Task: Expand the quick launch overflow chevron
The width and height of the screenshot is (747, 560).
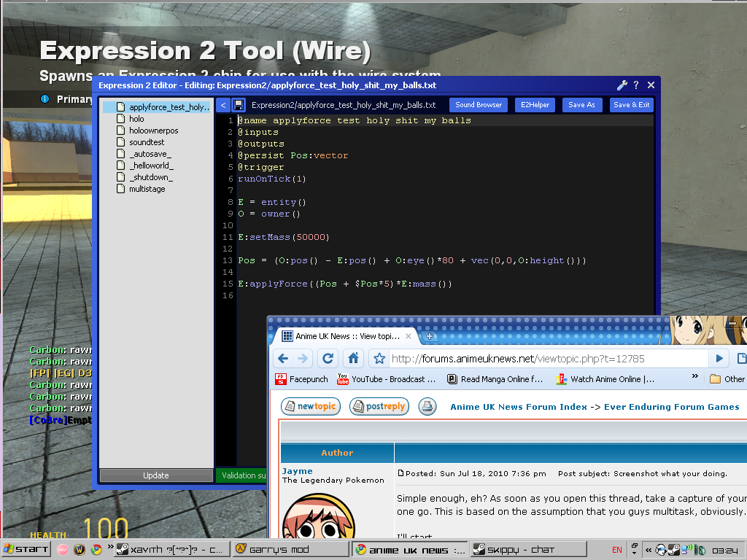Action: click(110, 546)
